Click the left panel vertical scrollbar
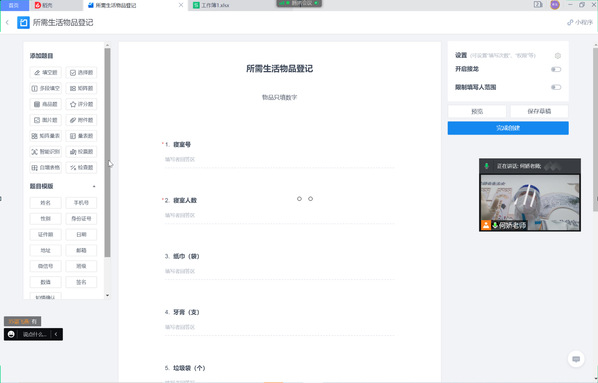The width and height of the screenshot is (598, 383). pos(107,153)
